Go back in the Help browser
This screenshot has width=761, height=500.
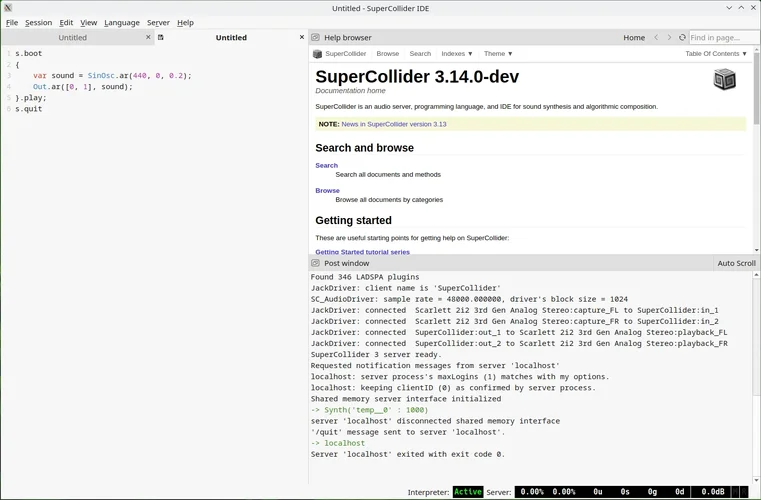656,37
